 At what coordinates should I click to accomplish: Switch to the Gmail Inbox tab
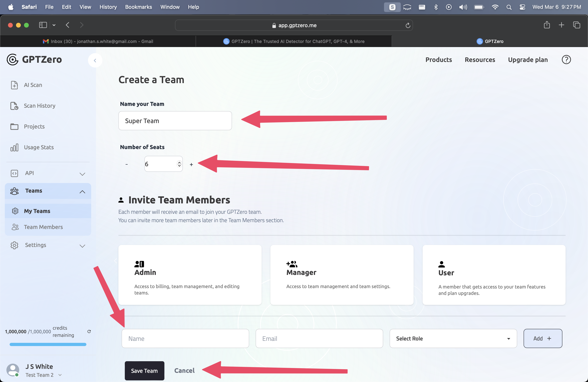tap(98, 41)
